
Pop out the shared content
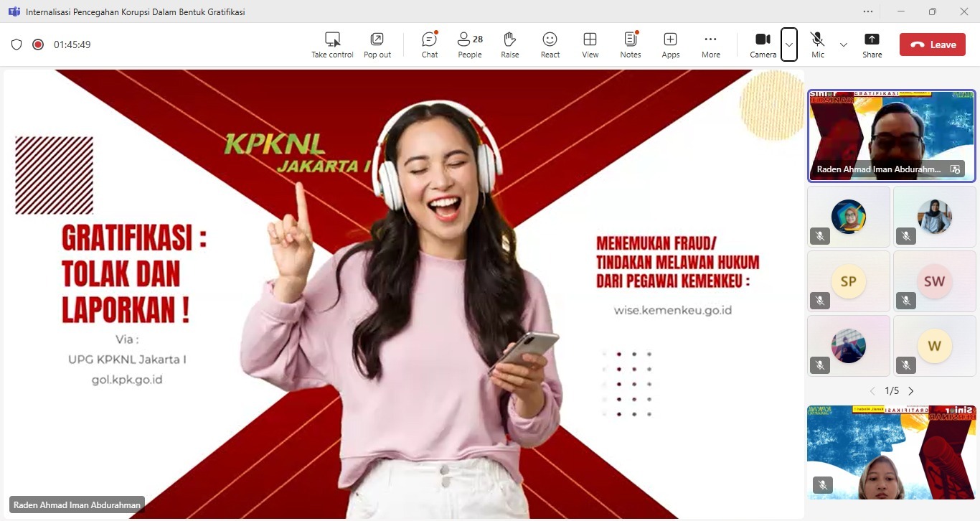[377, 44]
